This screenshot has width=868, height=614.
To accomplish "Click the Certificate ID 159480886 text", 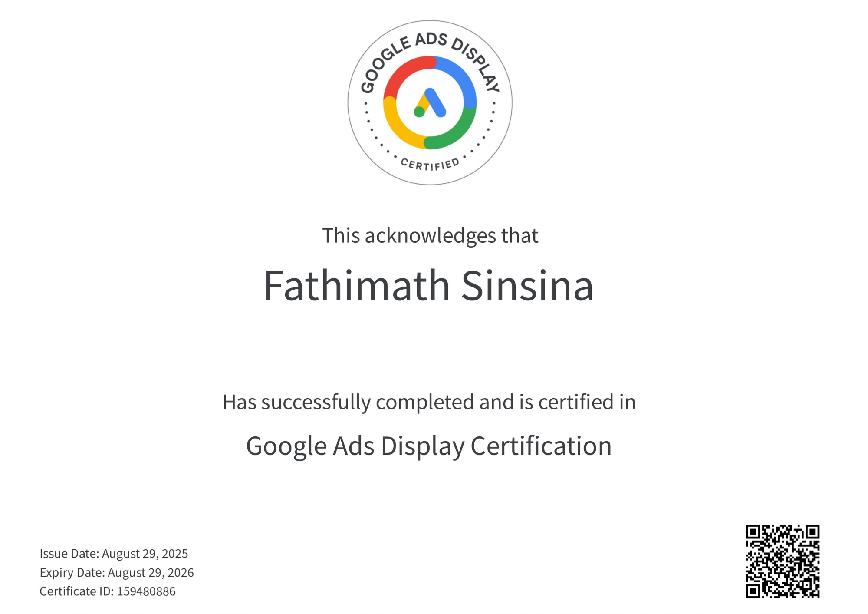I will 107,591.
